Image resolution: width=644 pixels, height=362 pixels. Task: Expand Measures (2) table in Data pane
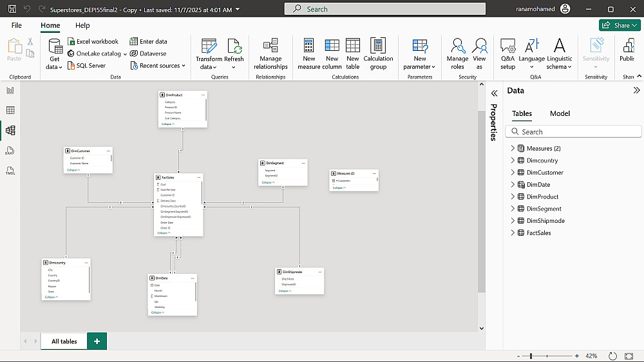[x=513, y=148]
